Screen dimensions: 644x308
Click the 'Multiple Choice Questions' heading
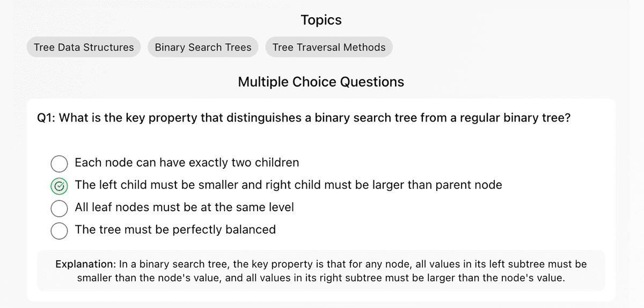tap(321, 82)
